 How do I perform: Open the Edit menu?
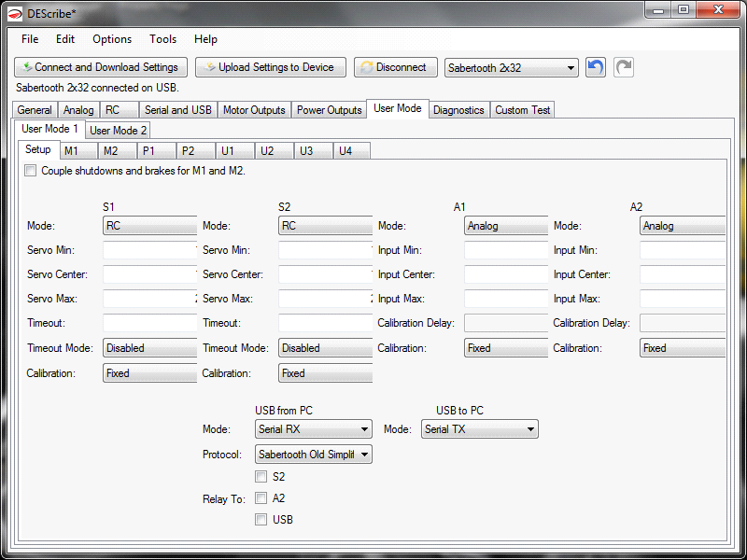(x=65, y=39)
